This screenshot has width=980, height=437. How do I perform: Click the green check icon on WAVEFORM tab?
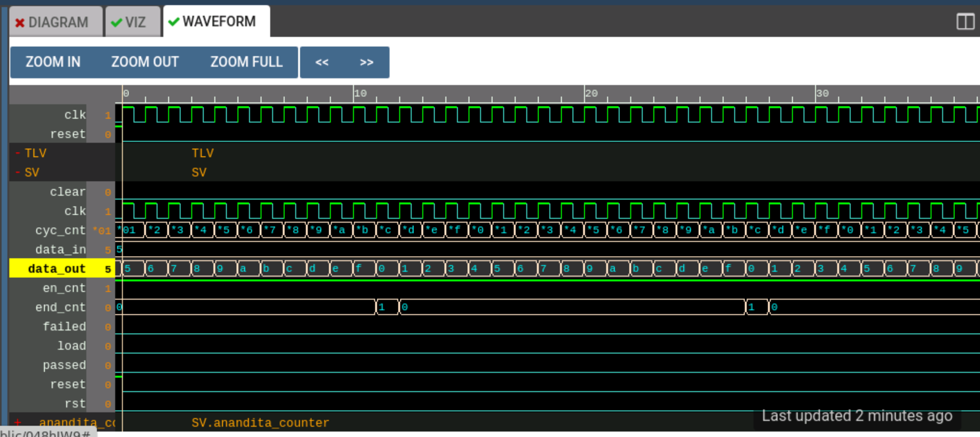173,21
